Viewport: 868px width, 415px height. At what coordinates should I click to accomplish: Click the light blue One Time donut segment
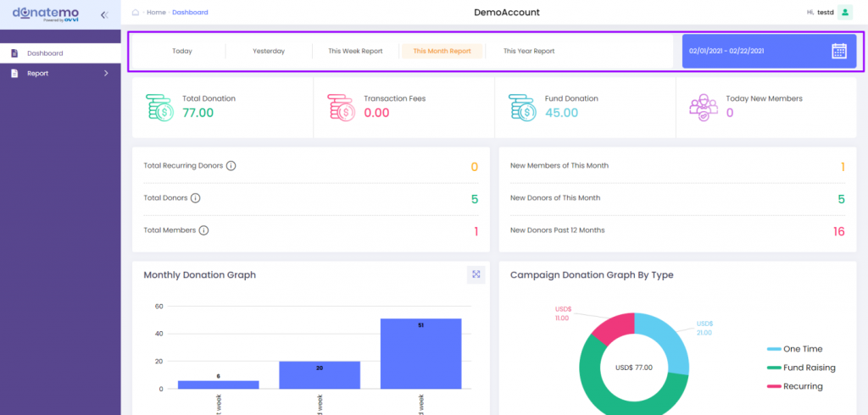tap(670, 343)
